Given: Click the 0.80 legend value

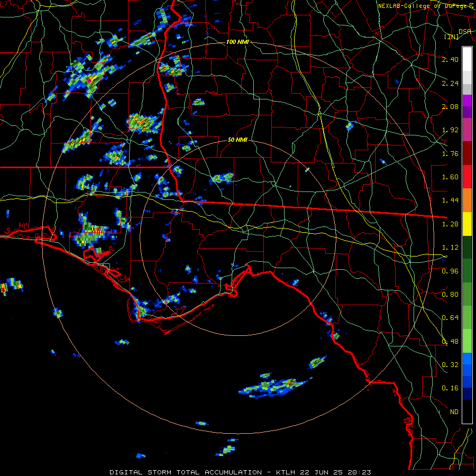Looking at the screenshot, I should [450, 295].
